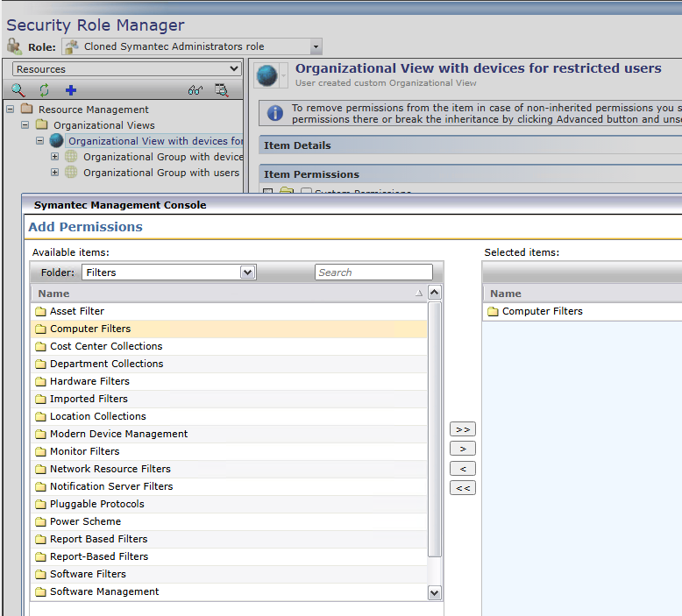Open the Role dropdown

tap(316, 46)
